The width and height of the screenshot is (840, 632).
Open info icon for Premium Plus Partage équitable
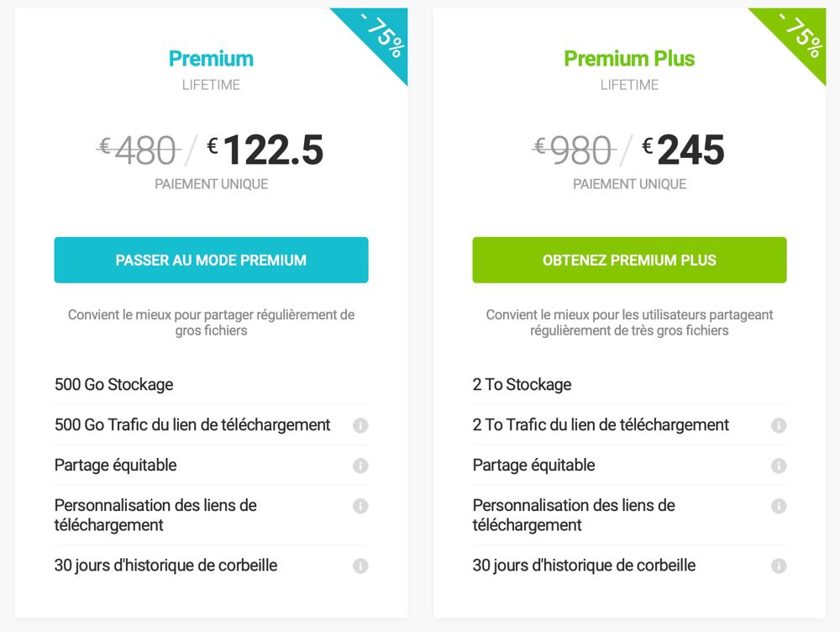(779, 466)
